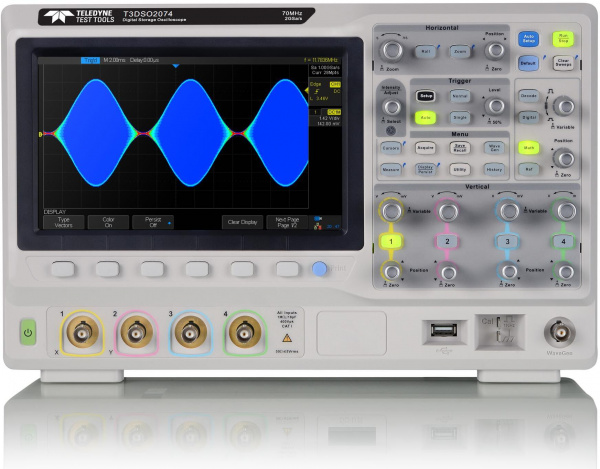600x469 pixels.
Task: Activate the Measure button
Action: click(391, 169)
